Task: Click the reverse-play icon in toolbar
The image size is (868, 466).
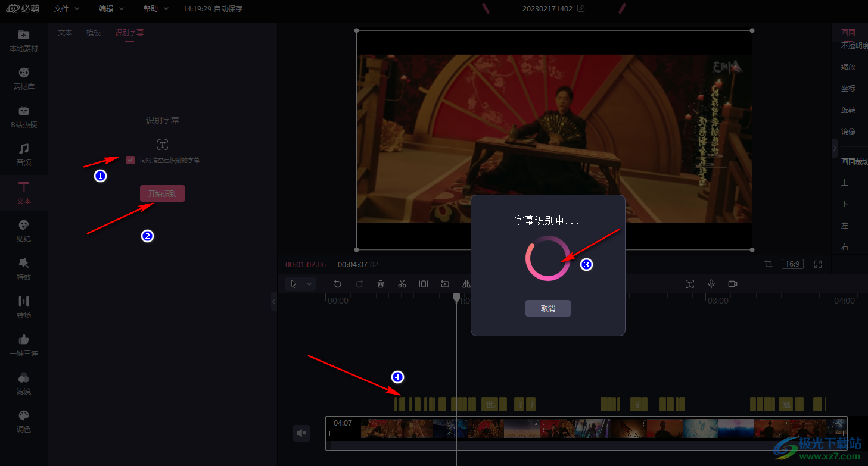Action: click(x=445, y=284)
